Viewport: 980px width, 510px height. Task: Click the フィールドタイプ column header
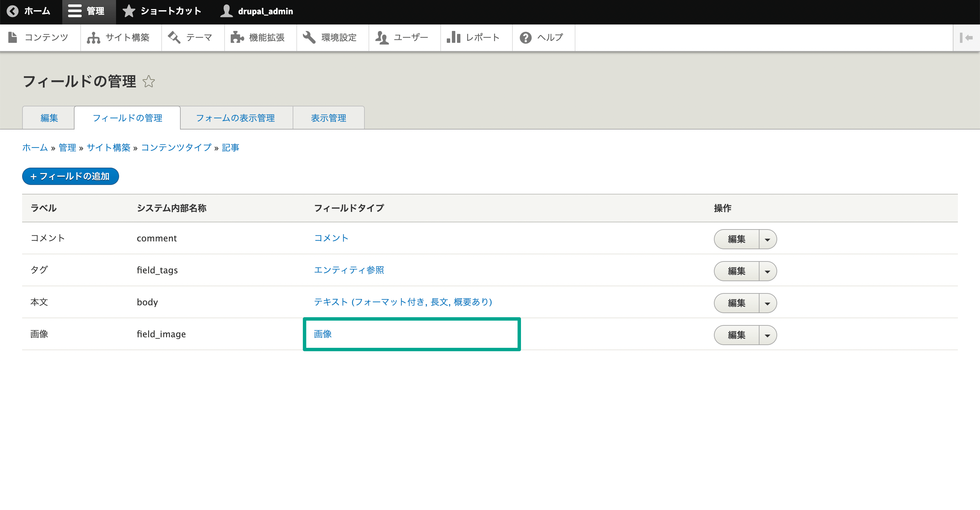349,208
